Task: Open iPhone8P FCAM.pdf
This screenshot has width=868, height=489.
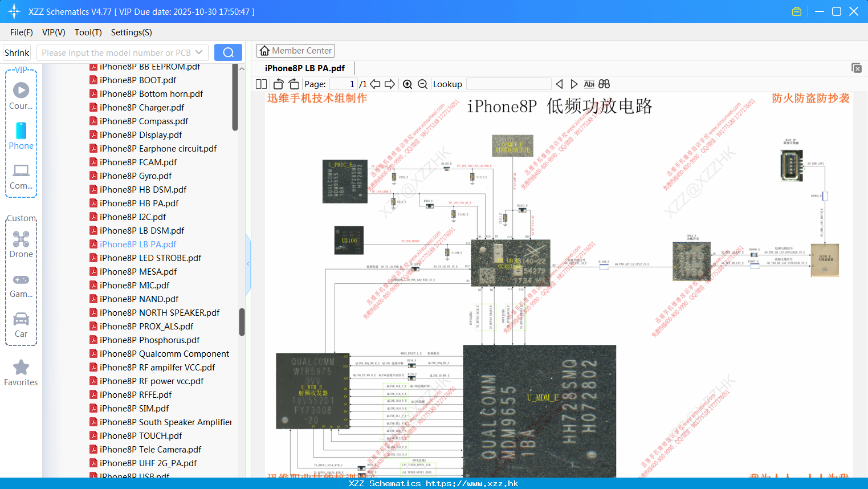Action: pyautogui.click(x=138, y=162)
